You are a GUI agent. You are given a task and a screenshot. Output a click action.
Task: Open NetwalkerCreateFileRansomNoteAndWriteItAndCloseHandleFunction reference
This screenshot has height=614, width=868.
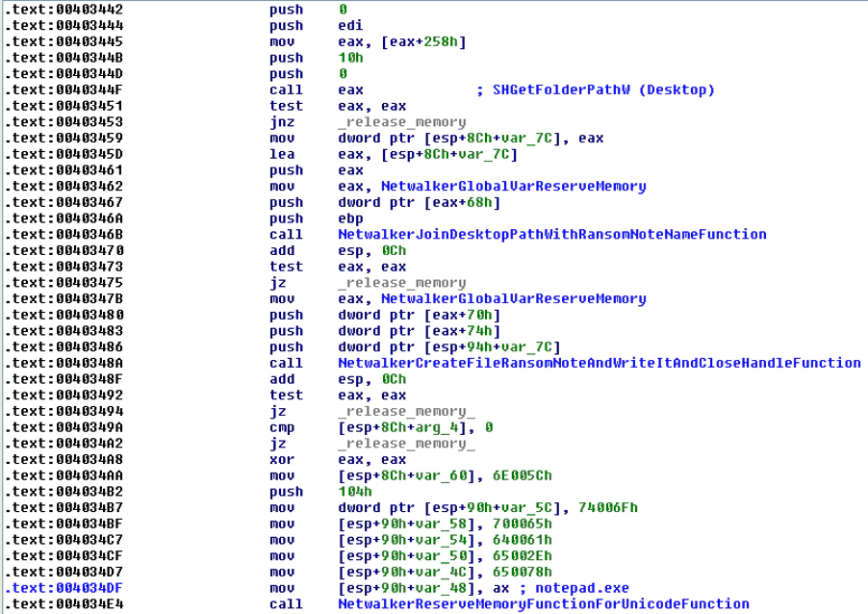click(x=599, y=363)
